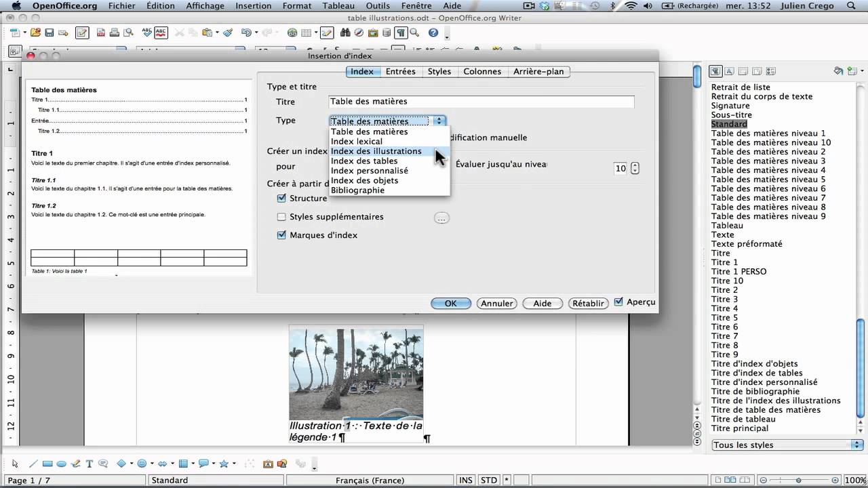Open Find & Replace binoculars icon
Image resolution: width=868 pixels, height=488 pixels.
345,32
